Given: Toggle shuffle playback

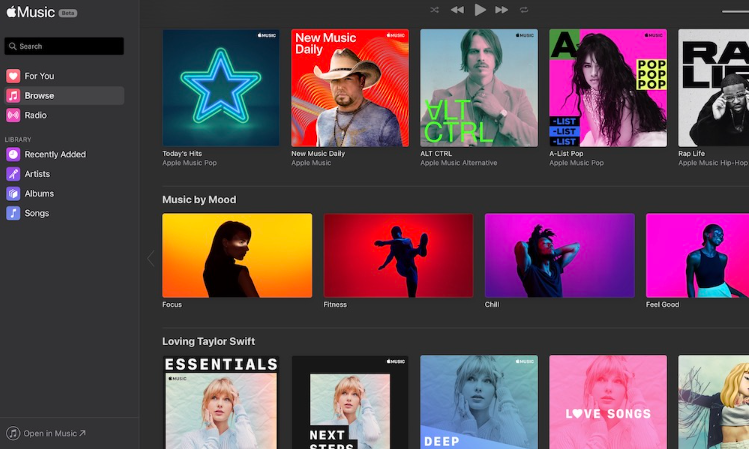Looking at the screenshot, I should (434, 10).
